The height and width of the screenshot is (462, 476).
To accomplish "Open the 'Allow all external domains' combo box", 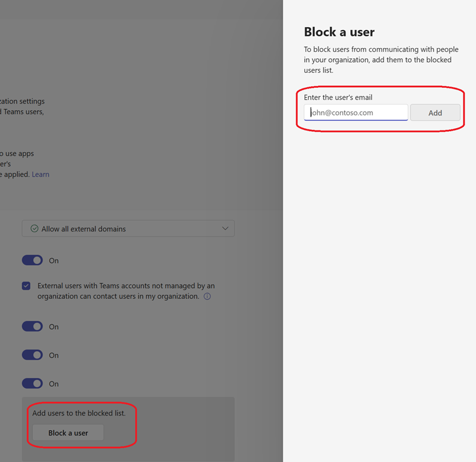I will pos(128,229).
